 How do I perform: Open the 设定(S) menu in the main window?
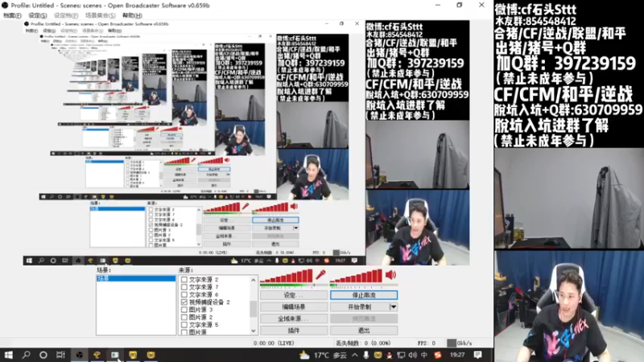(x=37, y=15)
